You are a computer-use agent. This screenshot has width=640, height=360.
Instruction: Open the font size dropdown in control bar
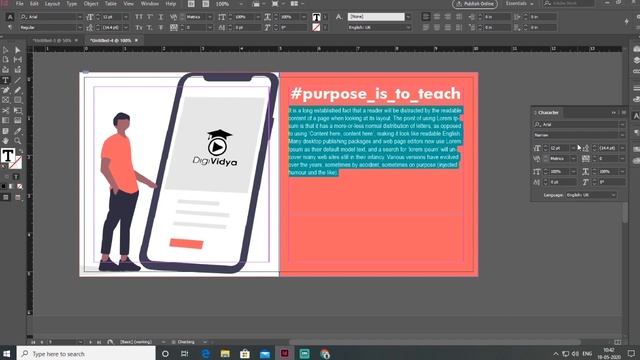pos(126,17)
